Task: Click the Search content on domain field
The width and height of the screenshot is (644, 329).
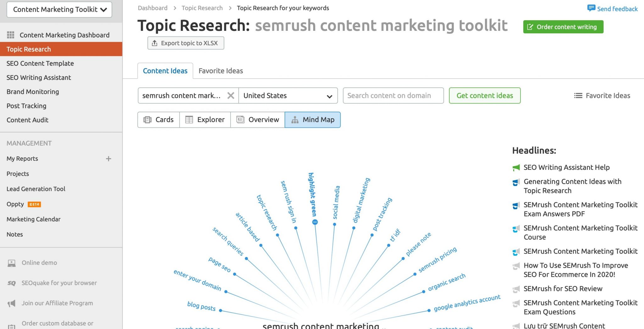Action: click(393, 95)
